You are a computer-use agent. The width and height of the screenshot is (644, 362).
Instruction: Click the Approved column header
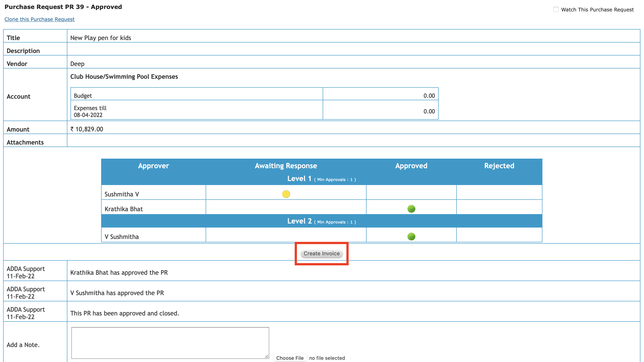click(411, 166)
